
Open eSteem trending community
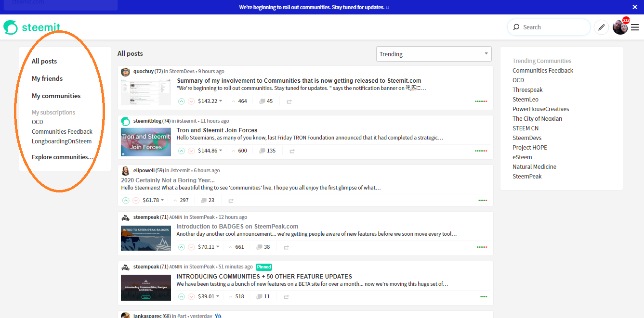pyautogui.click(x=522, y=157)
